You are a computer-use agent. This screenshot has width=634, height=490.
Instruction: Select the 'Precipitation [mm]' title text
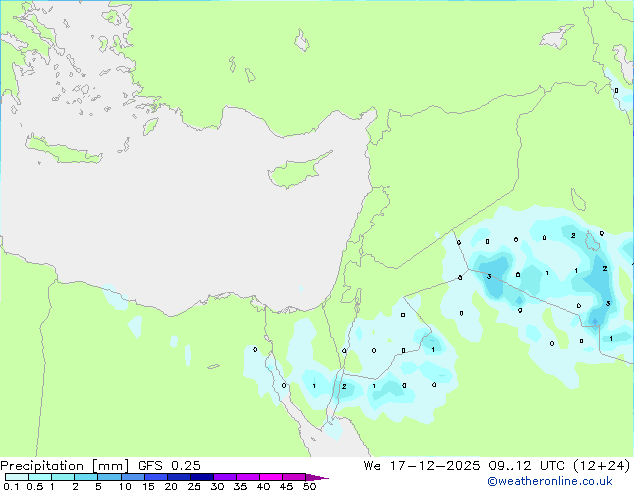[65, 466]
